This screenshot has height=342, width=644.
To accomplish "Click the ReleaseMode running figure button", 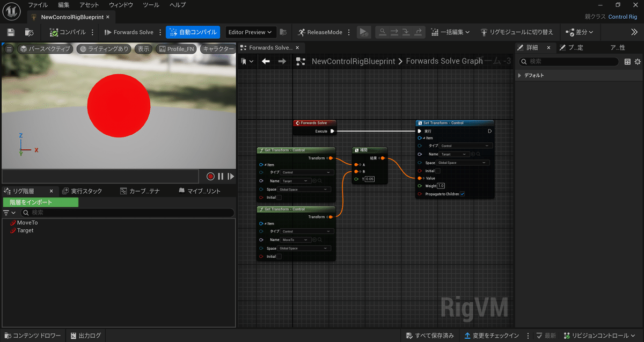I will pos(320,32).
